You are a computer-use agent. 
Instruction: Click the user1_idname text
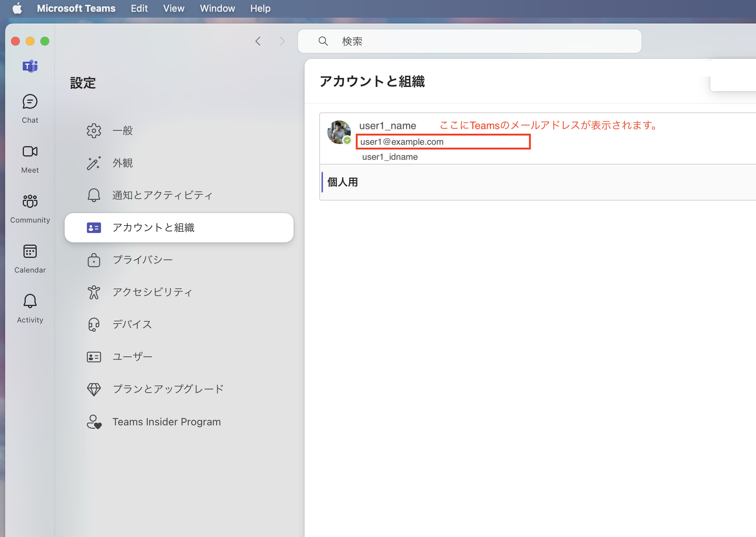coord(390,157)
